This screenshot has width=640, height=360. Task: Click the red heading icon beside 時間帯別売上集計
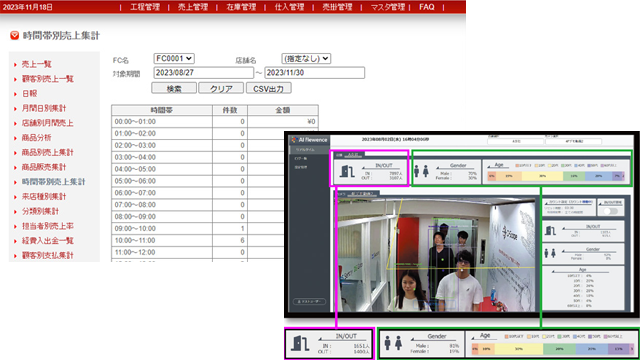point(15,36)
